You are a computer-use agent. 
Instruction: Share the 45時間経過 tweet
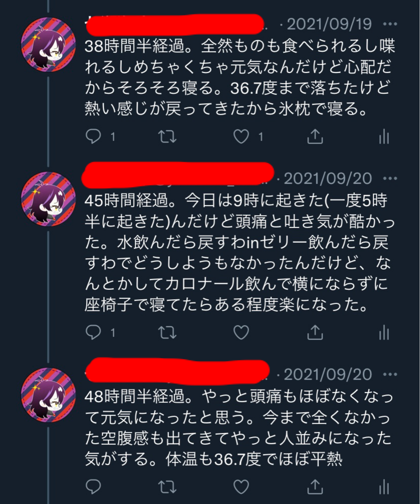click(x=315, y=332)
